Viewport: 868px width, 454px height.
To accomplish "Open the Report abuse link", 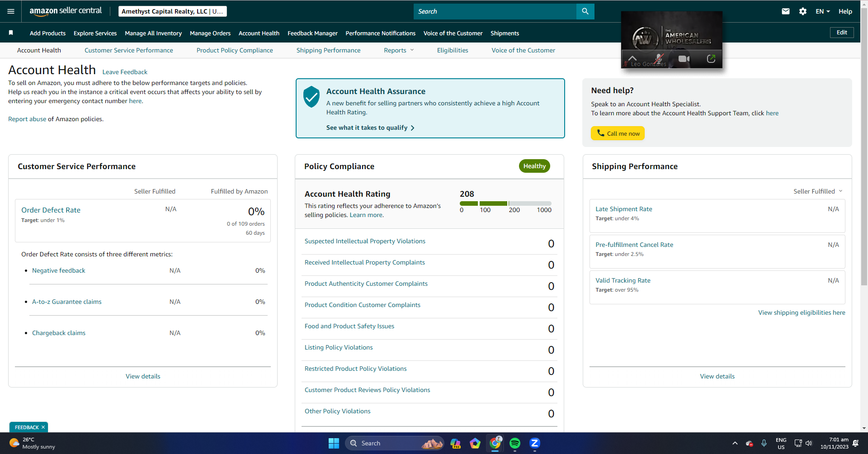I will tap(27, 119).
